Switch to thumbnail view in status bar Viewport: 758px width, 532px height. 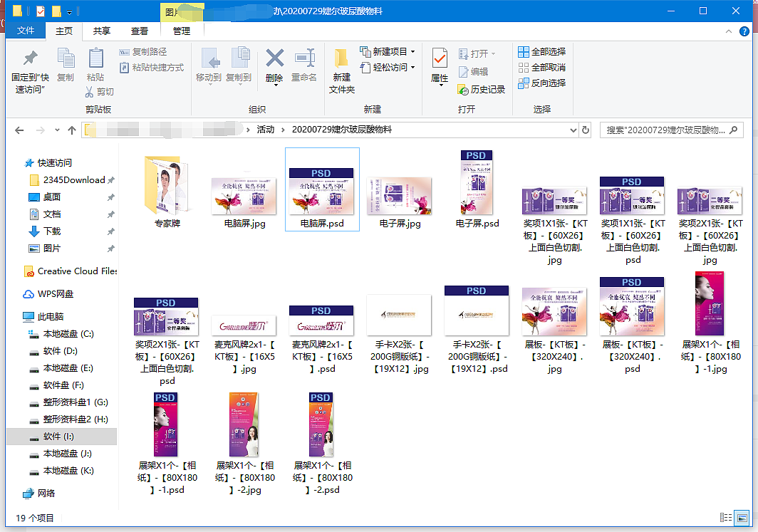pyautogui.click(x=742, y=518)
